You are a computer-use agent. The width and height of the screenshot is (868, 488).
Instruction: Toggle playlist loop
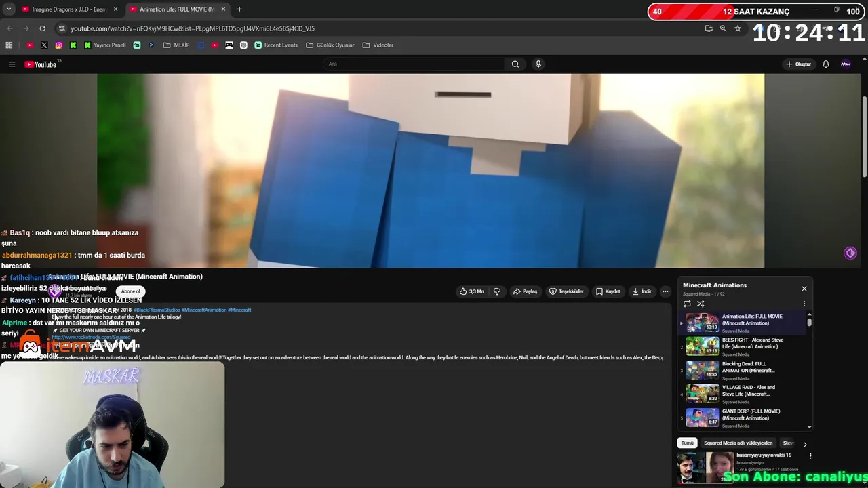coord(687,304)
